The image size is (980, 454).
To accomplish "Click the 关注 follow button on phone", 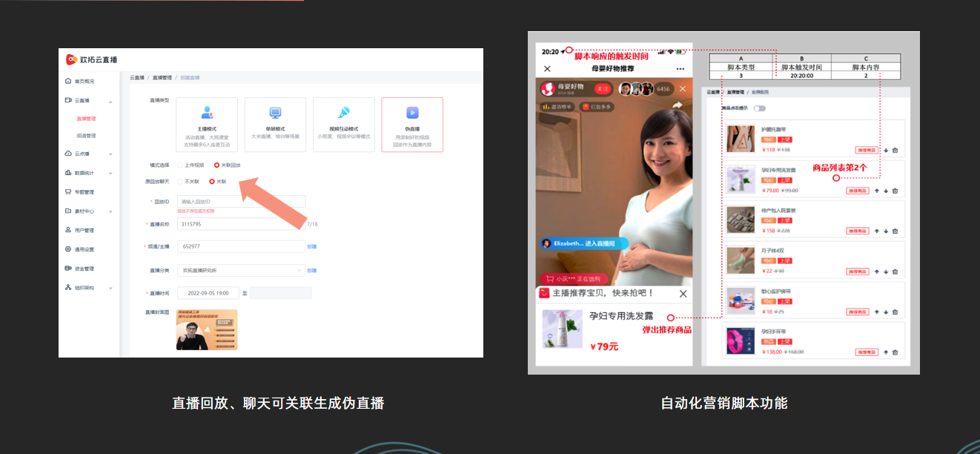I will (x=603, y=89).
